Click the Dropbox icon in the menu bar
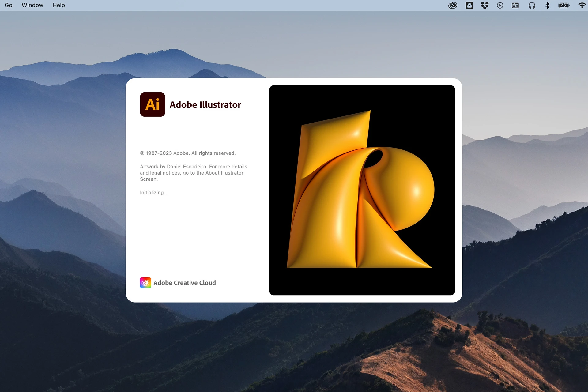This screenshot has width=588, height=392. coord(484,5)
